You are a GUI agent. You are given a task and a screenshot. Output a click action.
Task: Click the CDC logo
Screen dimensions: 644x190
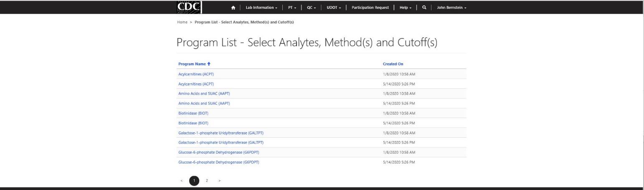click(x=190, y=8)
